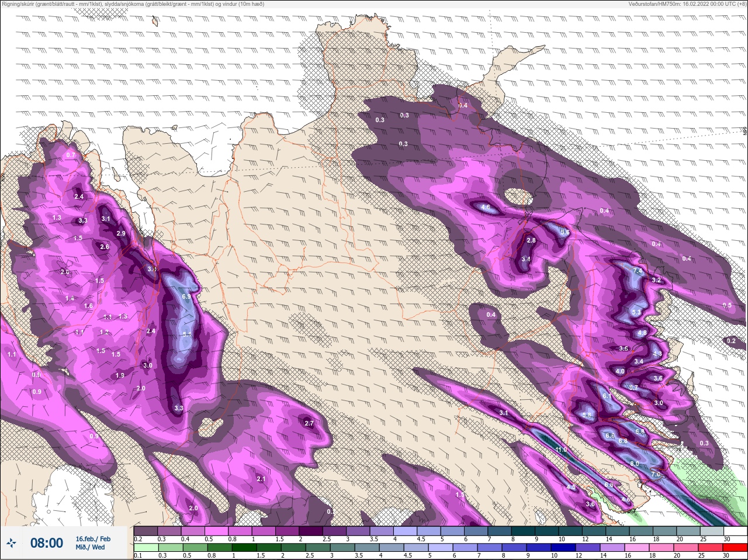Click the date label 16.feb./ Feb
Image resolution: width=748 pixels, height=560 pixels.
[x=93, y=538]
